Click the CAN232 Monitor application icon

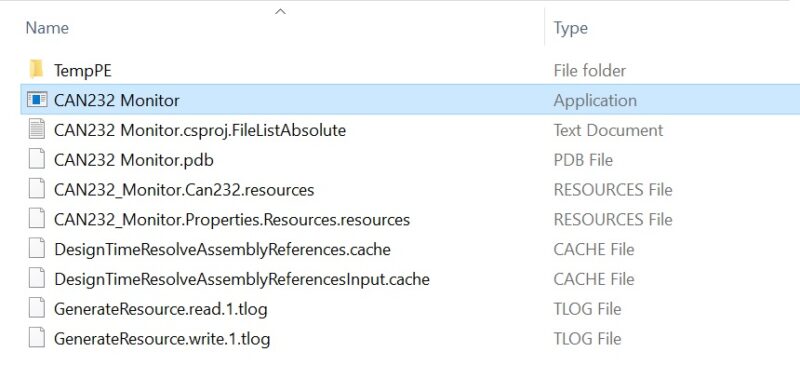[37, 100]
